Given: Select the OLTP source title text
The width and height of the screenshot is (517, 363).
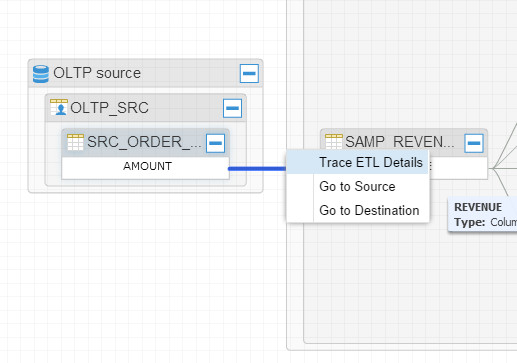Looking at the screenshot, I should pyautogui.click(x=97, y=73).
